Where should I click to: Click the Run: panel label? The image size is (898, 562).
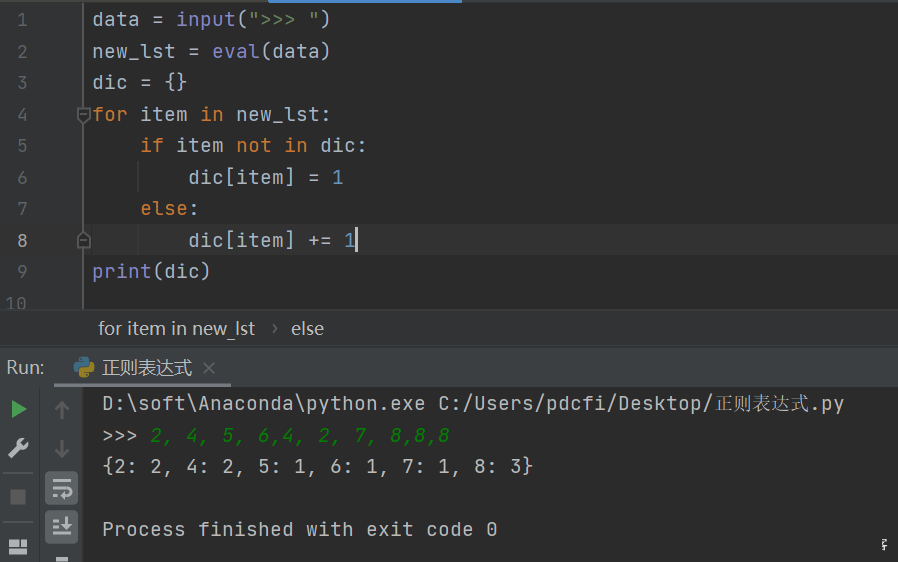click(x=25, y=367)
